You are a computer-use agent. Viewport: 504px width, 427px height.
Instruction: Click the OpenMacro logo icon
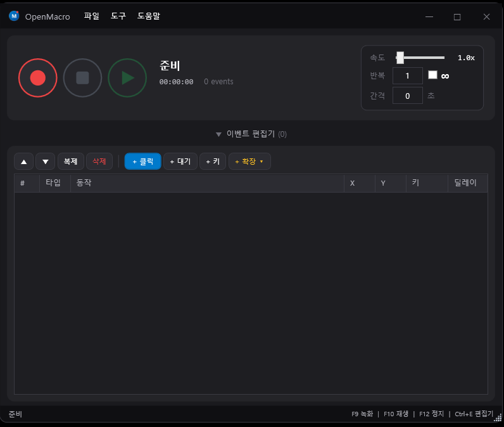(14, 16)
